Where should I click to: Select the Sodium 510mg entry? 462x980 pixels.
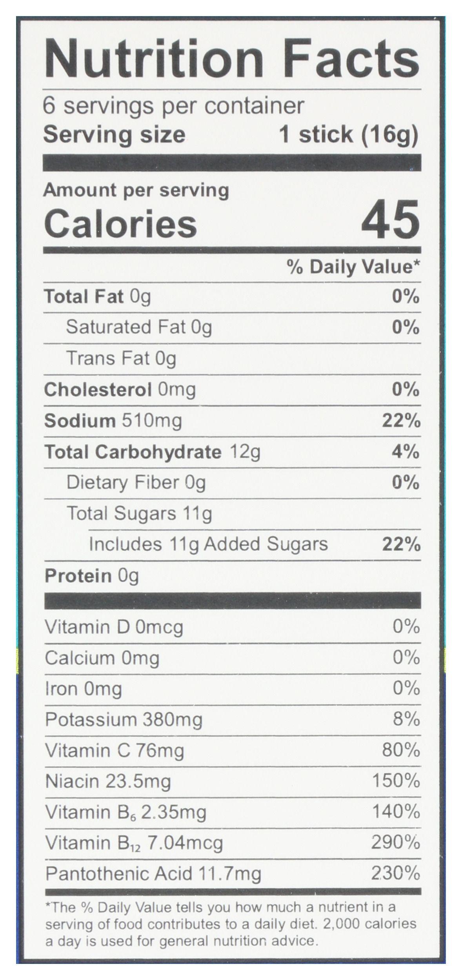113,421
